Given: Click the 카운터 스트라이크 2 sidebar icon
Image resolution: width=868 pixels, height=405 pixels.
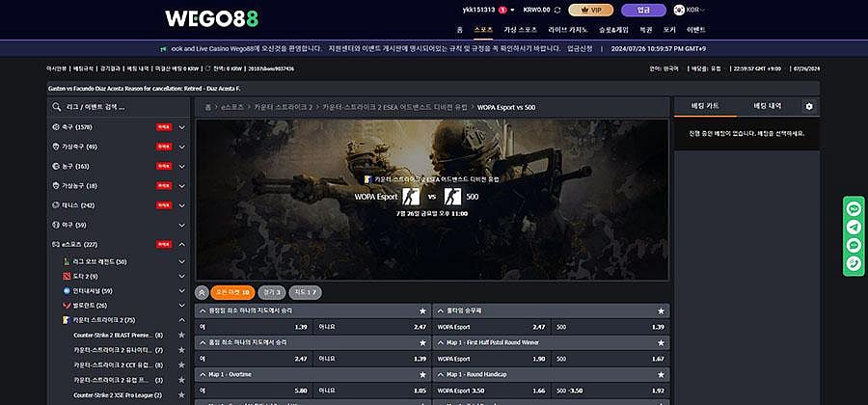Looking at the screenshot, I should 67,320.
